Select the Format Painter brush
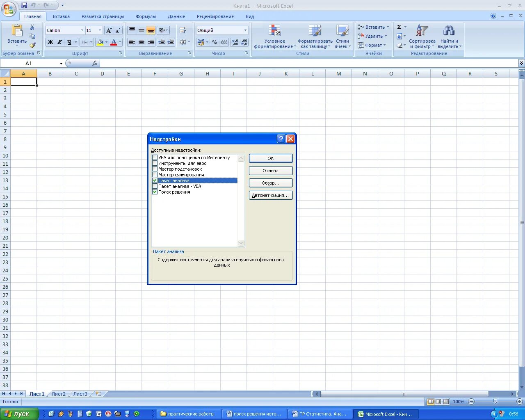 [32, 45]
